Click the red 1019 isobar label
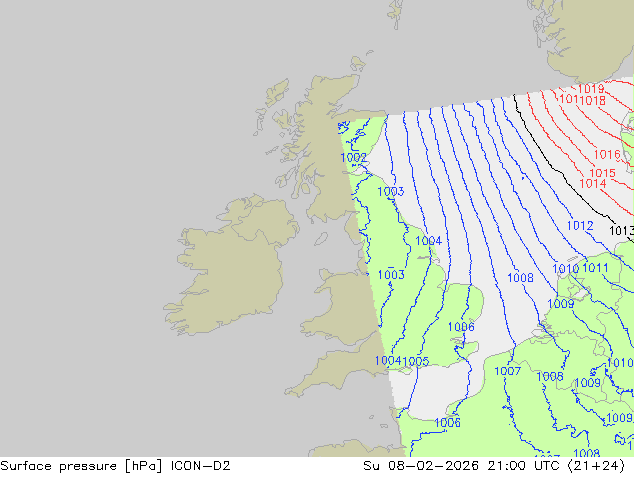The image size is (634, 490). (x=591, y=89)
